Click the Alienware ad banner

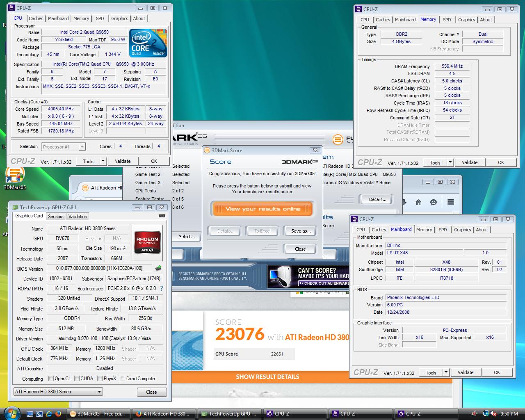(x=308, y=277)
